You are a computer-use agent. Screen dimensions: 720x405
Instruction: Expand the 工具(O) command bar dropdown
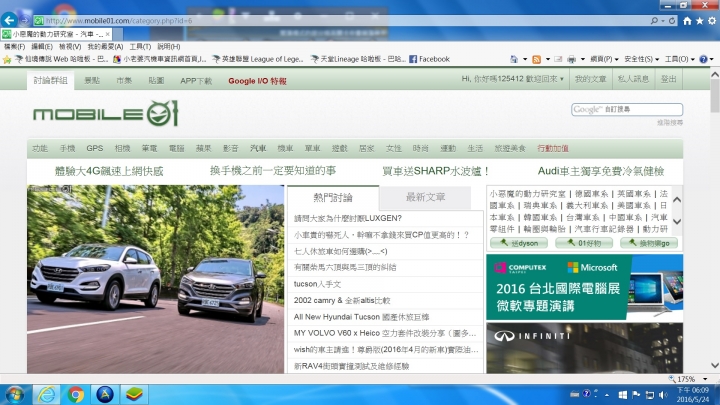680,59
